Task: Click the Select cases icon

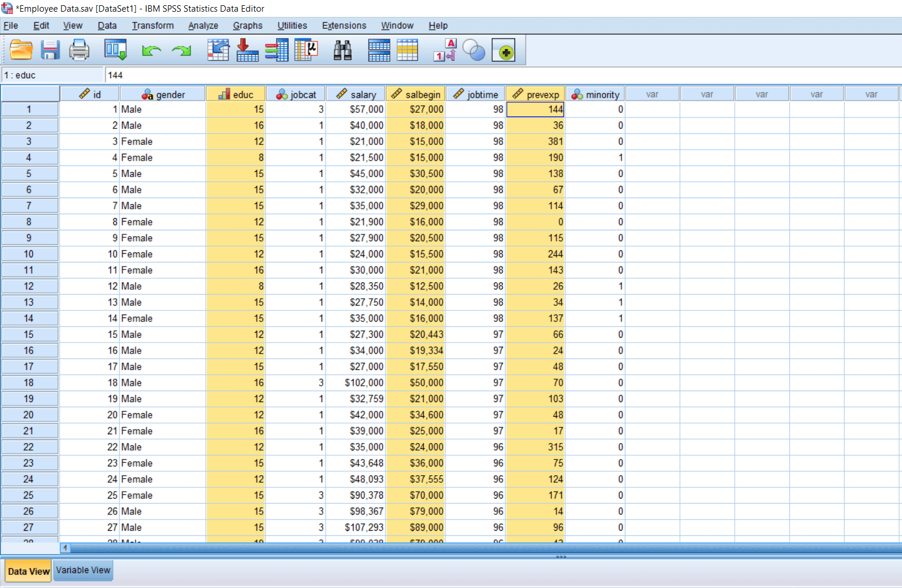Action: point(407,50)
